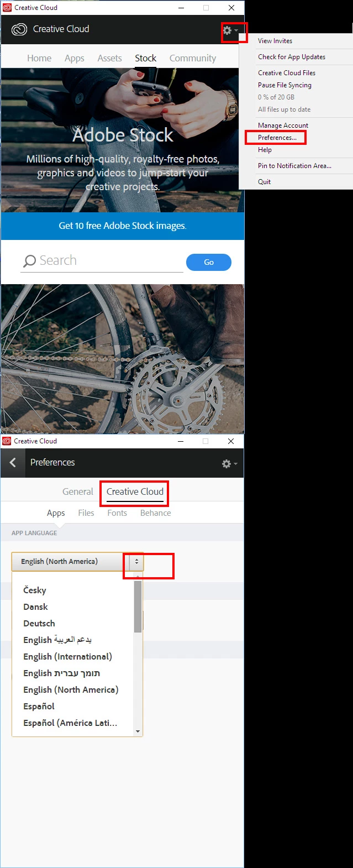Click the blue Go button
353x868 pixels.
pos(209,262)
